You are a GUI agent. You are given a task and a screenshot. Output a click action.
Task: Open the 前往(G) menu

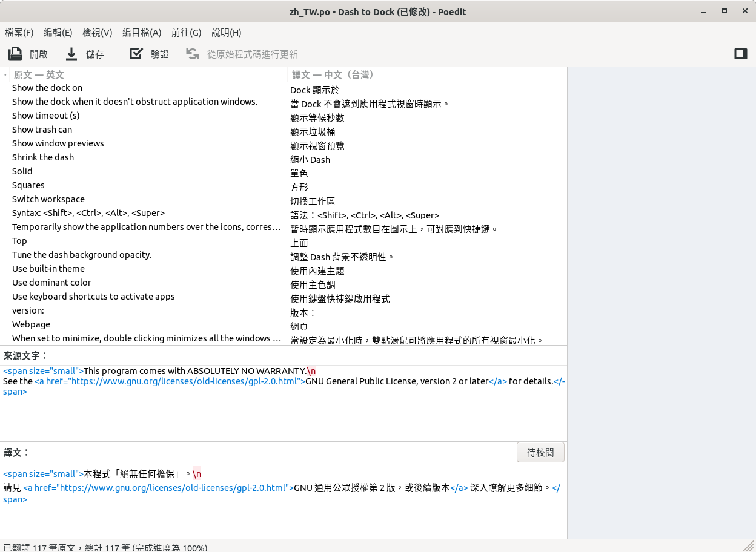[x=187, y=33]
